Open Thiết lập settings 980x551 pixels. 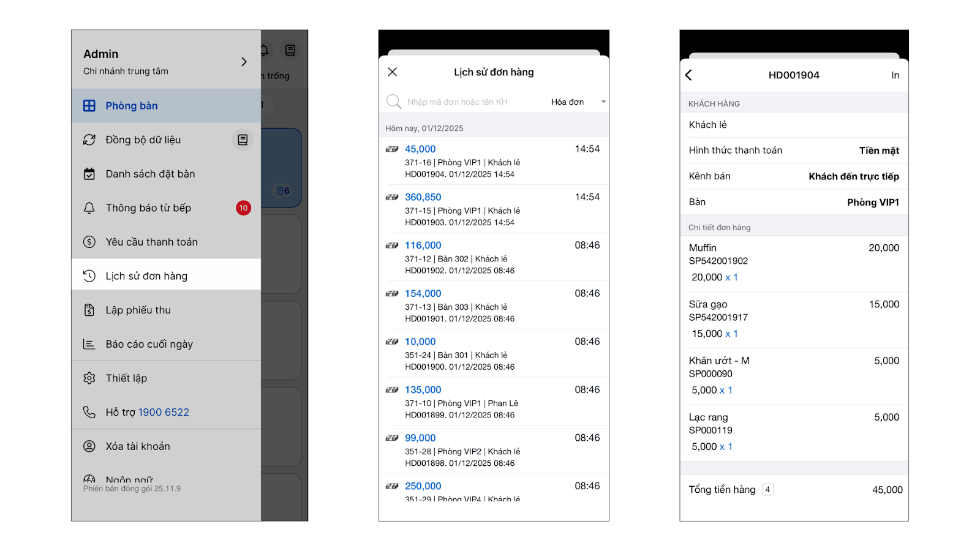point(166,378)
